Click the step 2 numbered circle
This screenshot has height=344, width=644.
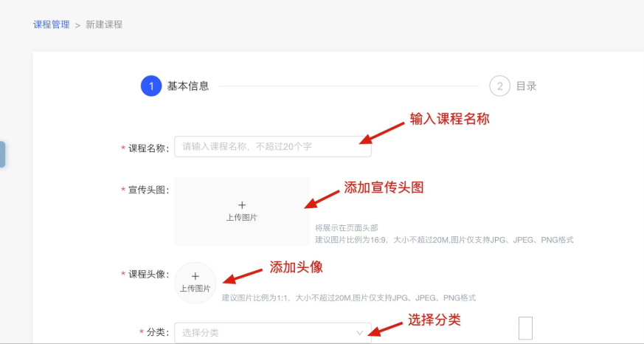(x=499, y=86)
